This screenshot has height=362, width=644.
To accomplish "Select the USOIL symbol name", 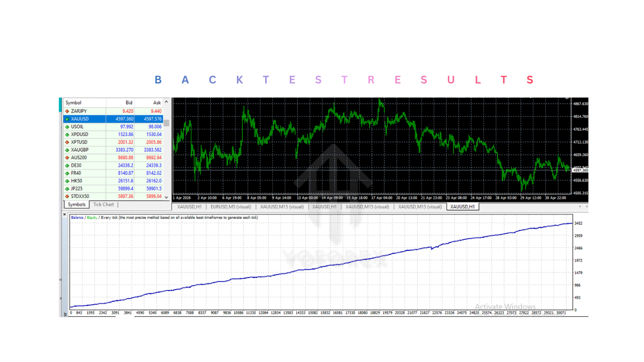I will pyautogui.click(x=77, y=127).
